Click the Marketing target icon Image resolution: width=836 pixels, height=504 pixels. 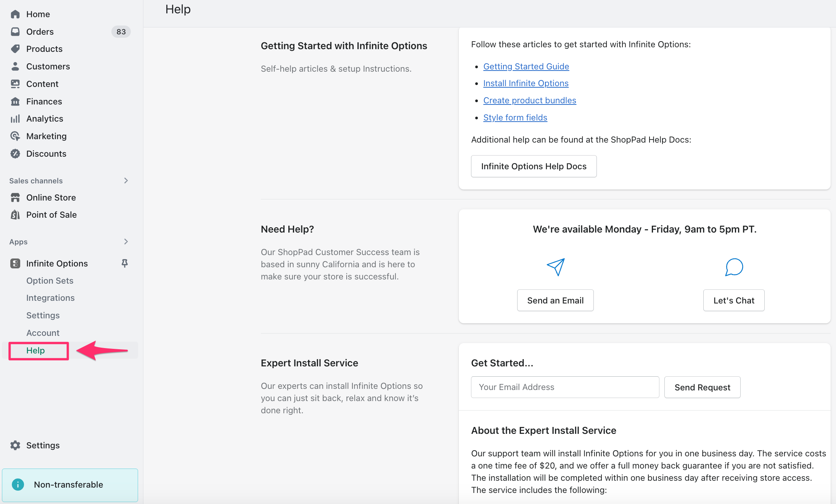coord(15,136)
